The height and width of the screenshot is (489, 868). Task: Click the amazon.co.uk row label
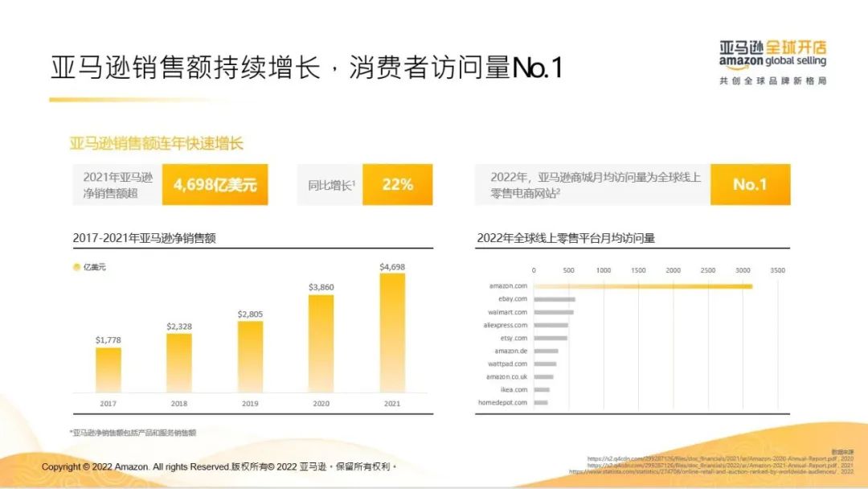click(x=506, y=376)
